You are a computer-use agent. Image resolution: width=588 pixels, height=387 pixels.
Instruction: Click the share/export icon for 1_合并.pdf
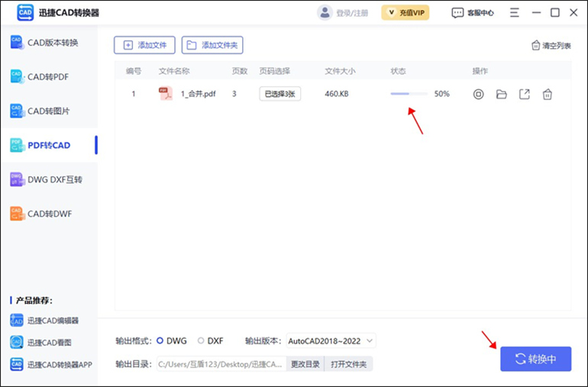point(525,94)
